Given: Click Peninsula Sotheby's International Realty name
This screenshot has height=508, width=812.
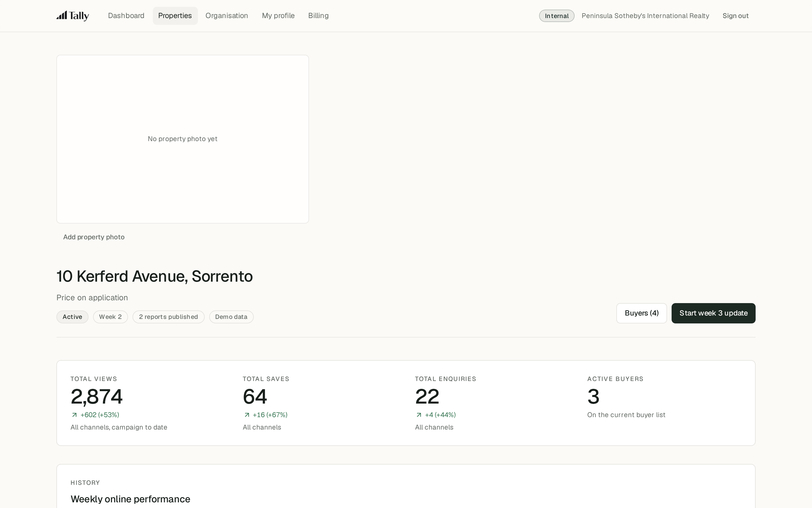Looking at the screenshot, I should tap(645, 16).
